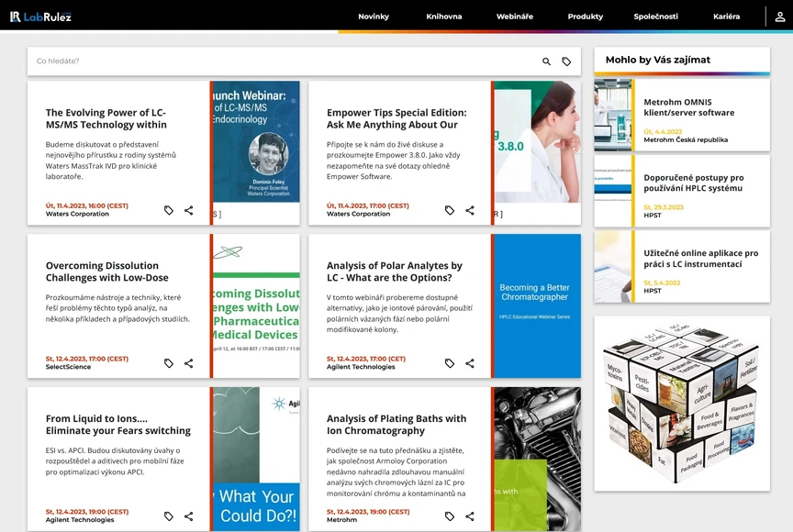Viewport: 793px width, 532px height.
Task: Click tag icon on From Liquid to Ions card
Action: (168, 516)
